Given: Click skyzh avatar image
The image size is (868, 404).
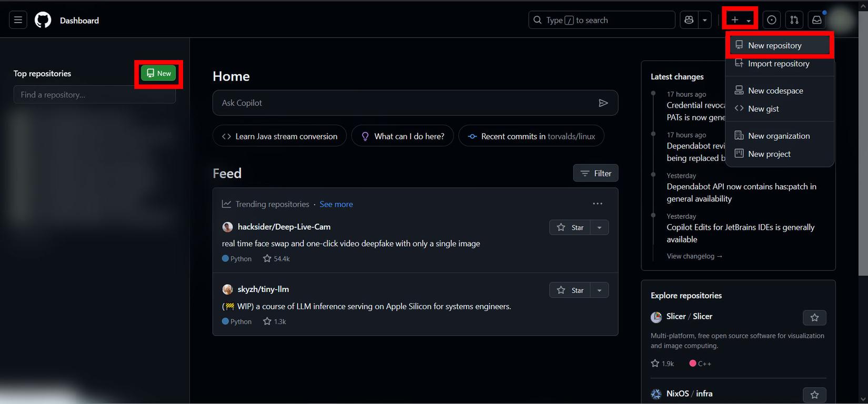Looking at the screenshot, I should (227, 289).
